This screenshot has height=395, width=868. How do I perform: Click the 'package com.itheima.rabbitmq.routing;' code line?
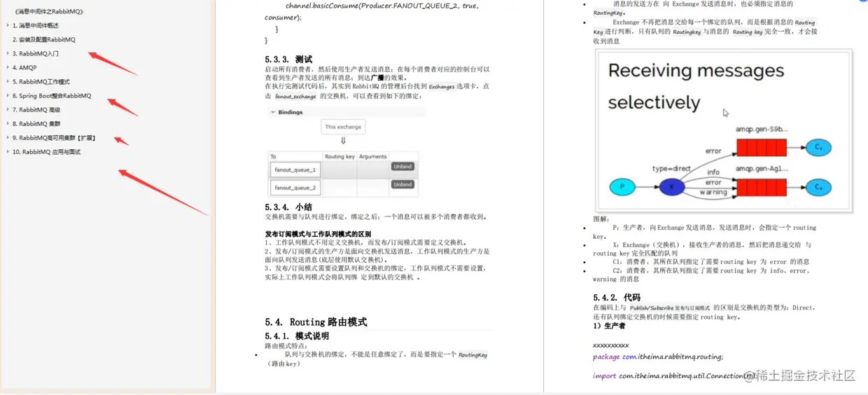[x=658, y=356]
